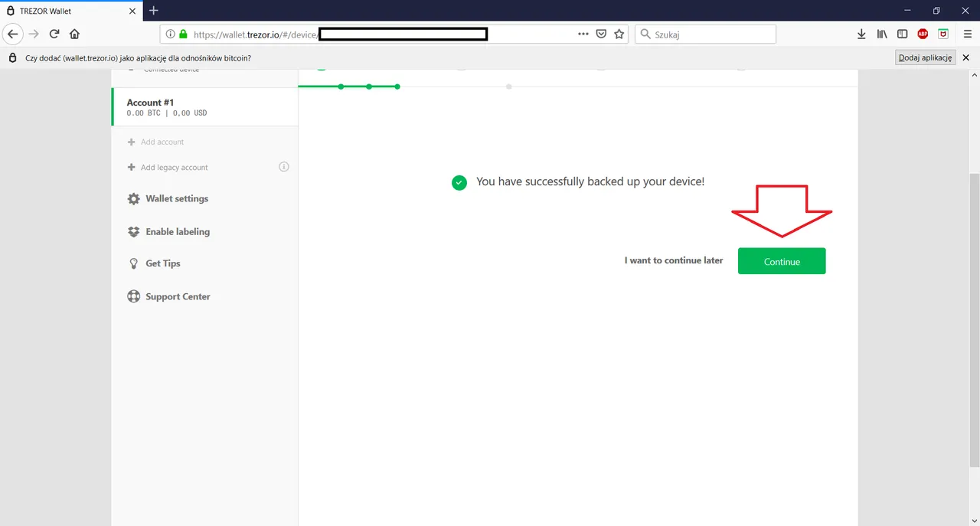Go to Support Center entry
Image resolution: width=980 pixels, height=526 pixels.
(x=178, y=296)
